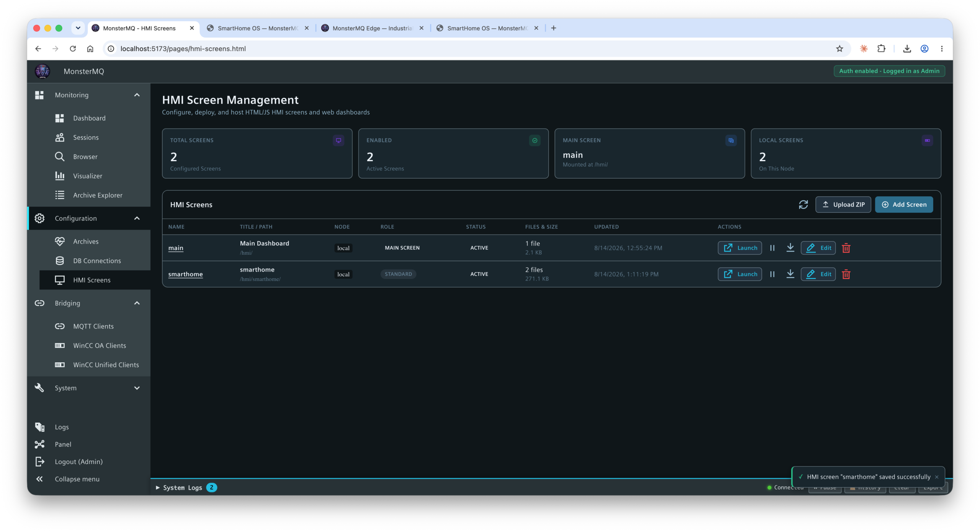Pause the main screen row
Viewport: 980px width, 531px height.
click(772, 248)
